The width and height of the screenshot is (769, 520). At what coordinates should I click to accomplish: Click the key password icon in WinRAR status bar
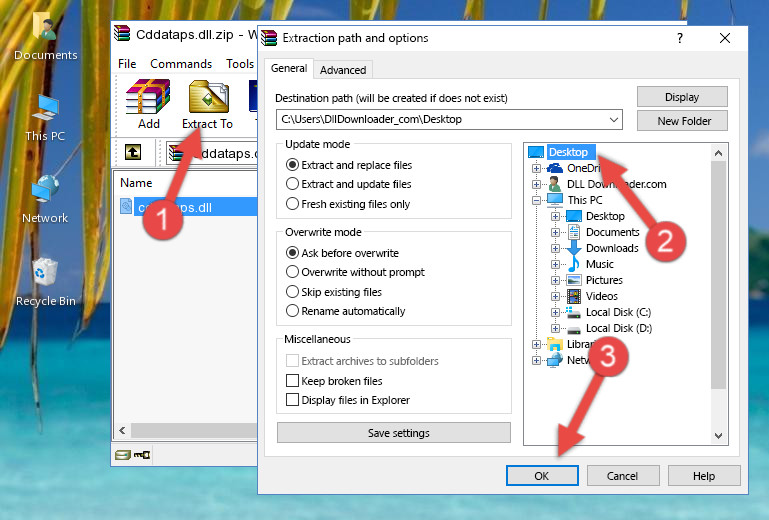[142, 455]
